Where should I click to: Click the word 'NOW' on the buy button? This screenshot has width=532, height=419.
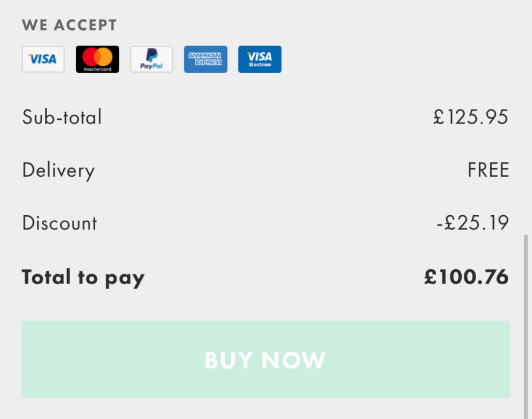[x=294, y=361]
